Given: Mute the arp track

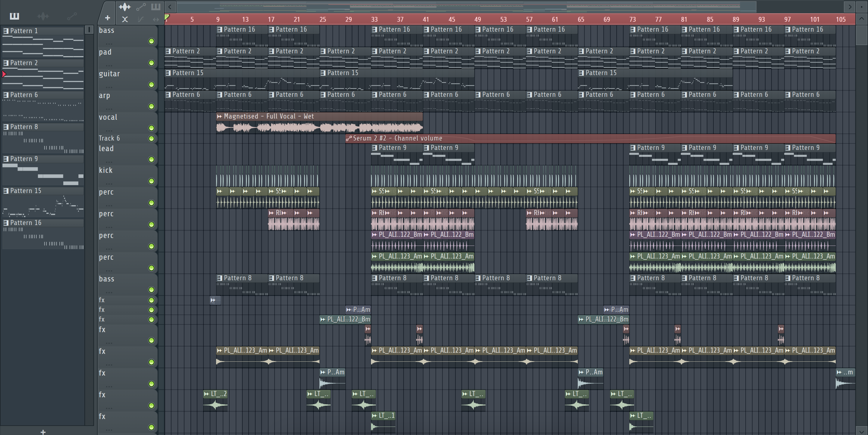Looking at the screenshot, I should (151, 106).
